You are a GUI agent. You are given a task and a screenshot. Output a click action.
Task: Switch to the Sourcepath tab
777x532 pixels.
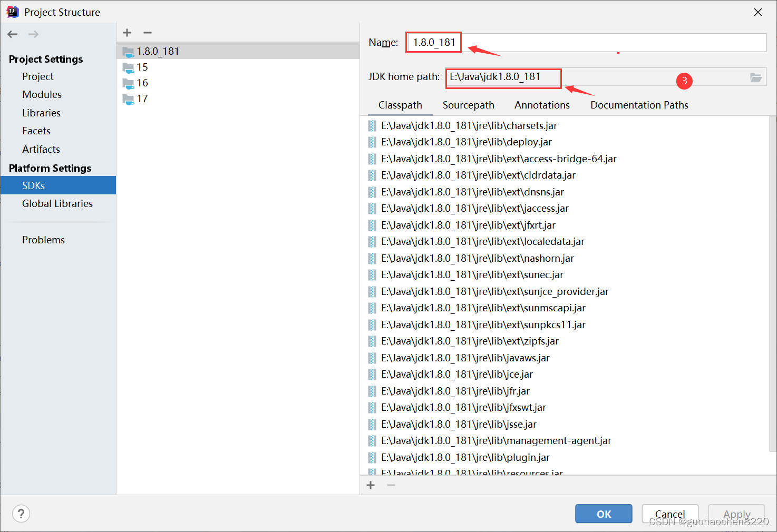click(468, 105)
